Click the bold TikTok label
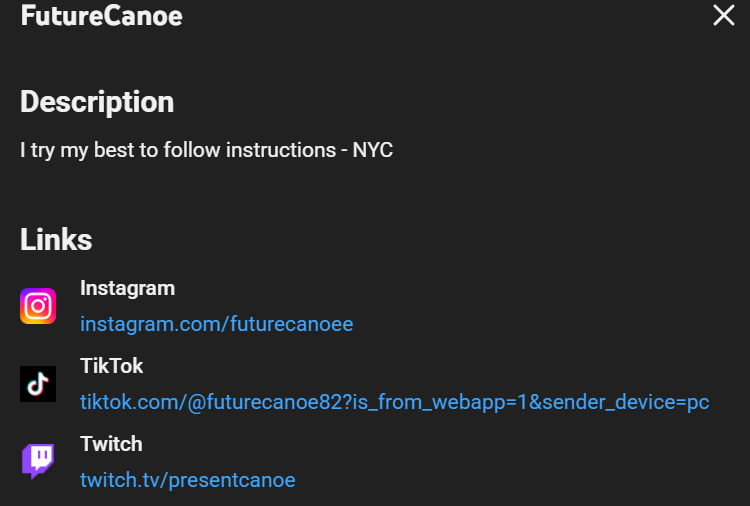The height and width of the screenshot is (506, 750). coord(111,366)
